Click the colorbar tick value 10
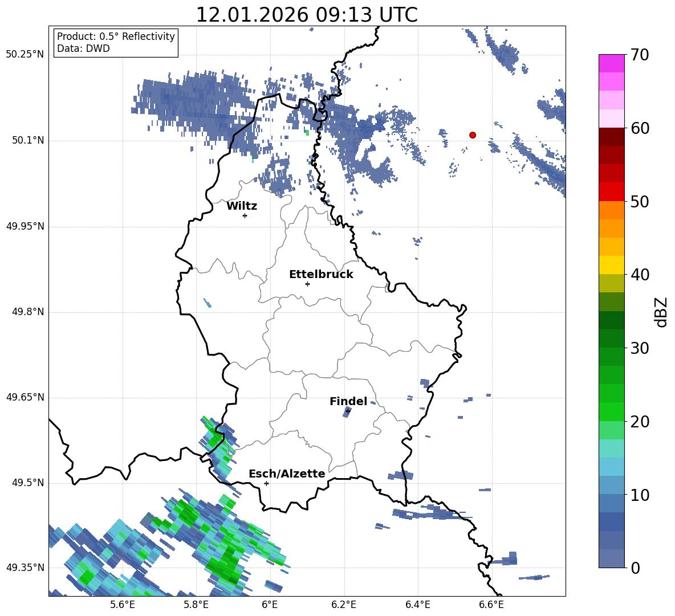This screenshot has height=616, width=675. click(x=640, y=495)
